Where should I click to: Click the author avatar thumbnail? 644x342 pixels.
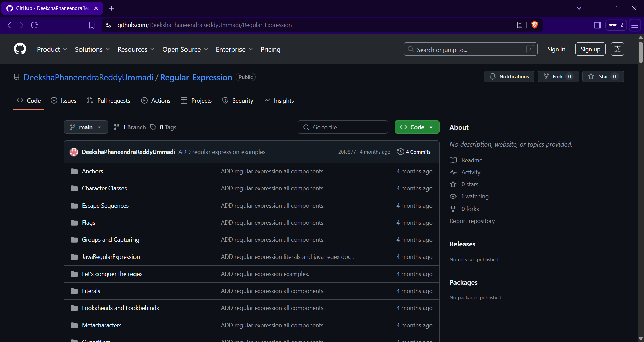(74, 152)
